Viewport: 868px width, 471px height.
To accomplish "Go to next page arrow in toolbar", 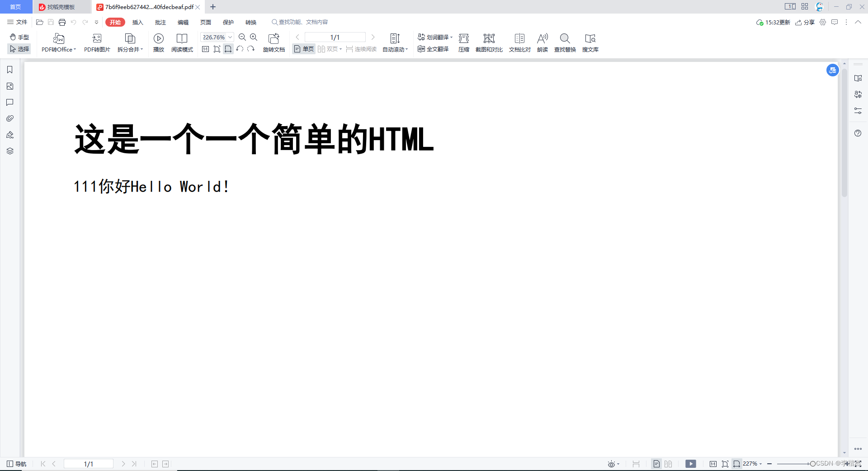I will 373,37.
